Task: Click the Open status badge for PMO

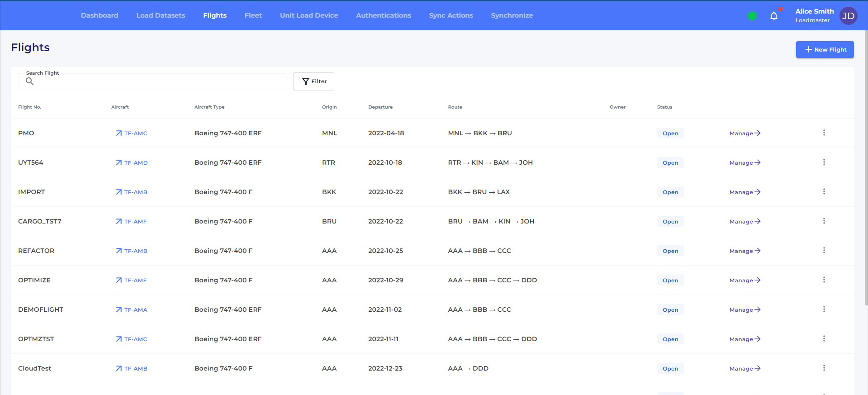Action: pos(670,133)
